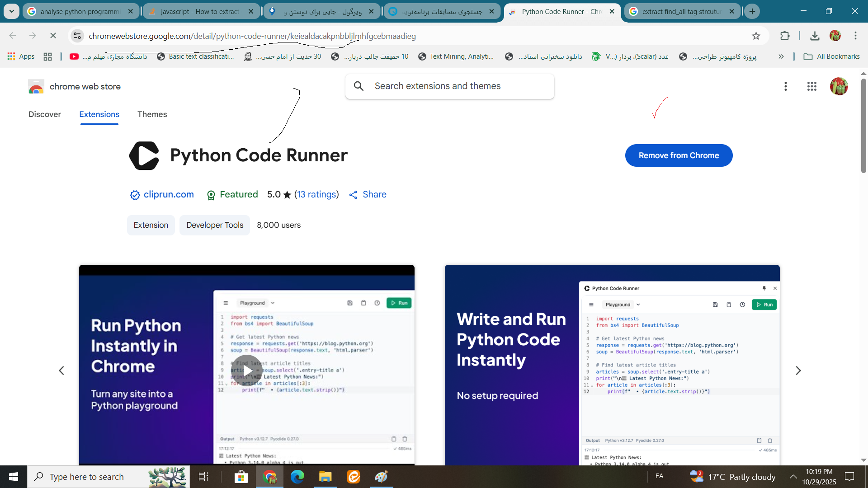868x488 pixels.
Task: Click the site information icon in address bar
Action: click(77, 36)
